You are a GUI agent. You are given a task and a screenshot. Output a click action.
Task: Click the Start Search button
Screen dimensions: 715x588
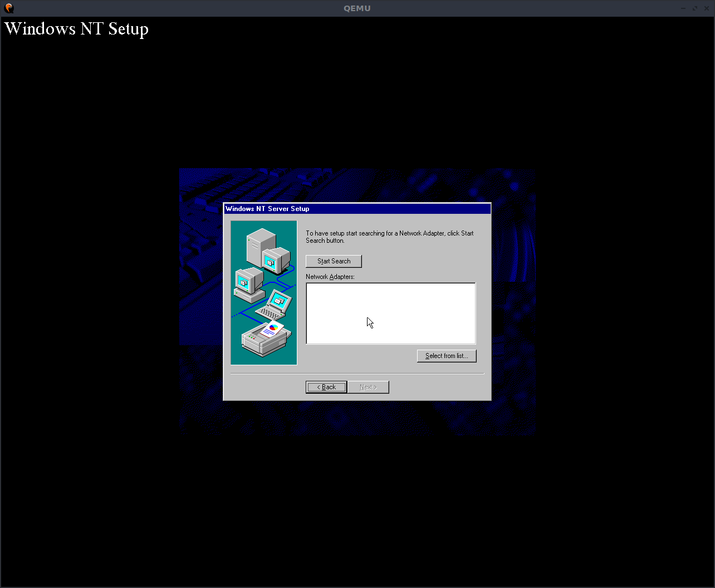334,261
